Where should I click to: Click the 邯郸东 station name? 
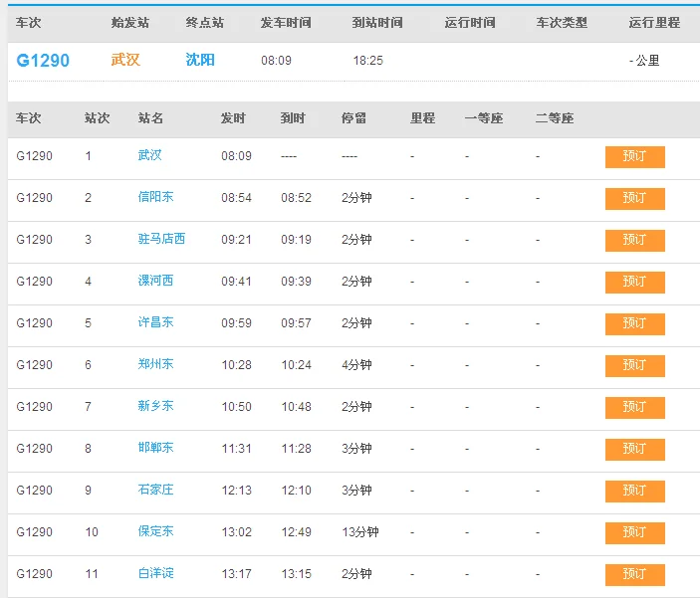pos(155,448)
